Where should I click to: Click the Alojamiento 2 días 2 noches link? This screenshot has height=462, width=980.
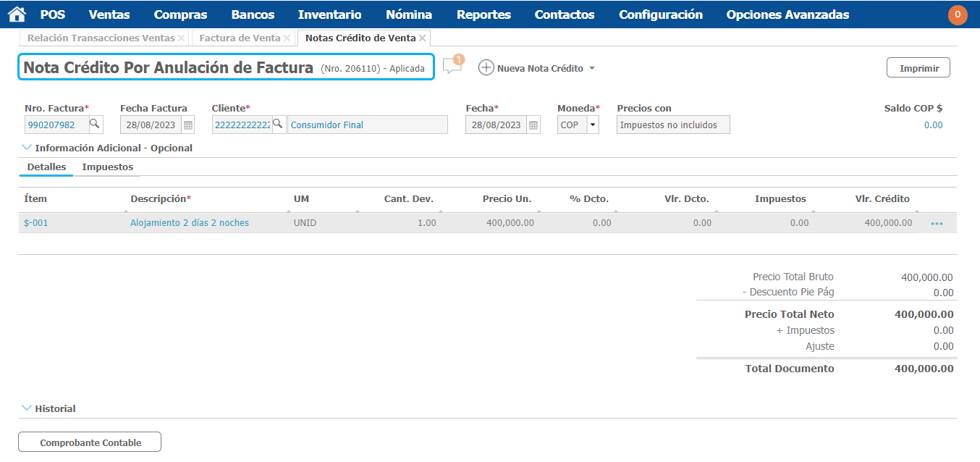(x=190, y=223)
